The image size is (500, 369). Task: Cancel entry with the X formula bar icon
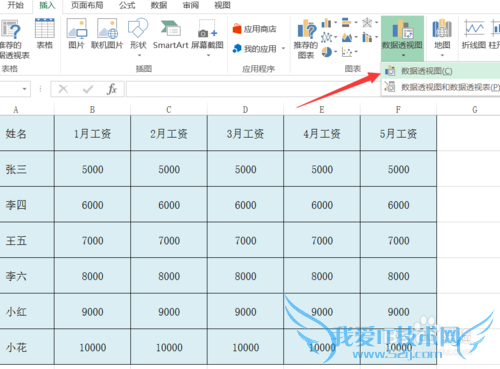point(63,89)
